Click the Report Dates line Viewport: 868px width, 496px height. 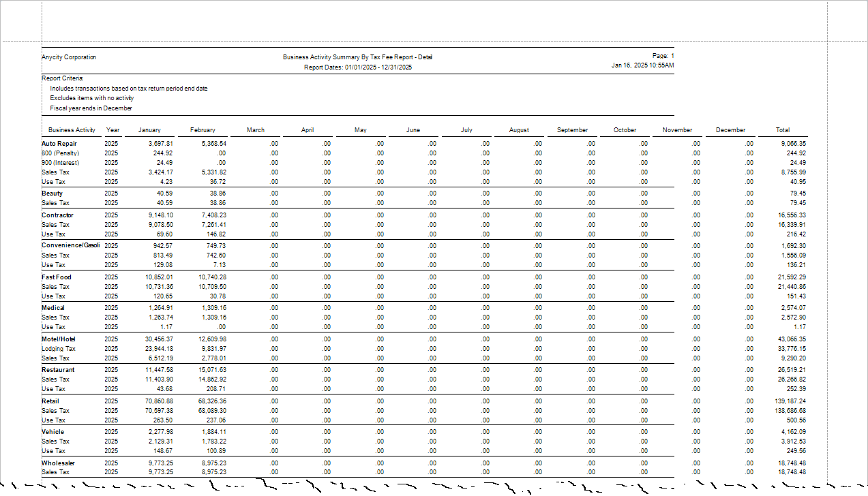pyautogui.click(x=357, y=67)
